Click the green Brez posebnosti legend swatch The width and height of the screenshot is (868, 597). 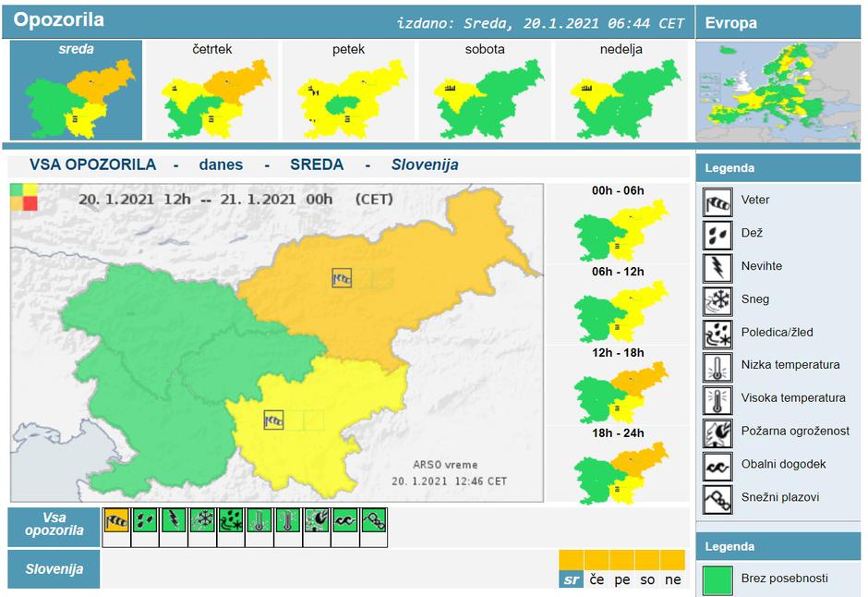click(717, 579)
